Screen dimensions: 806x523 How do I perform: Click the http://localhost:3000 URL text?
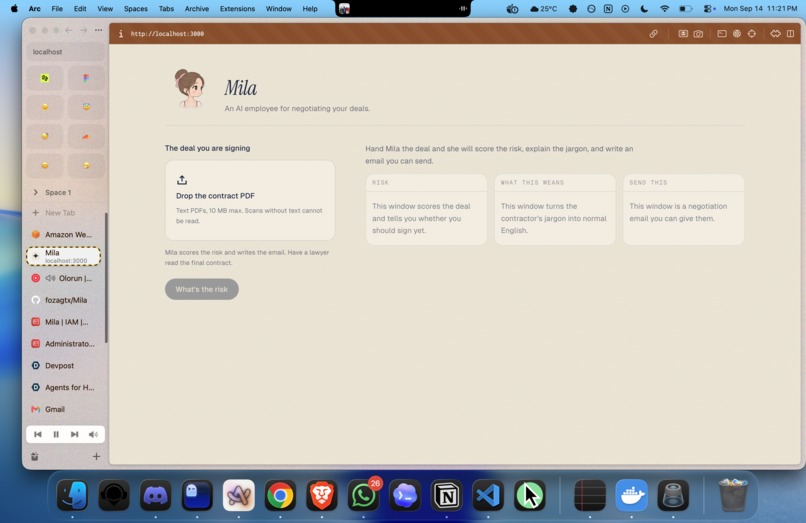click(167, 34)
